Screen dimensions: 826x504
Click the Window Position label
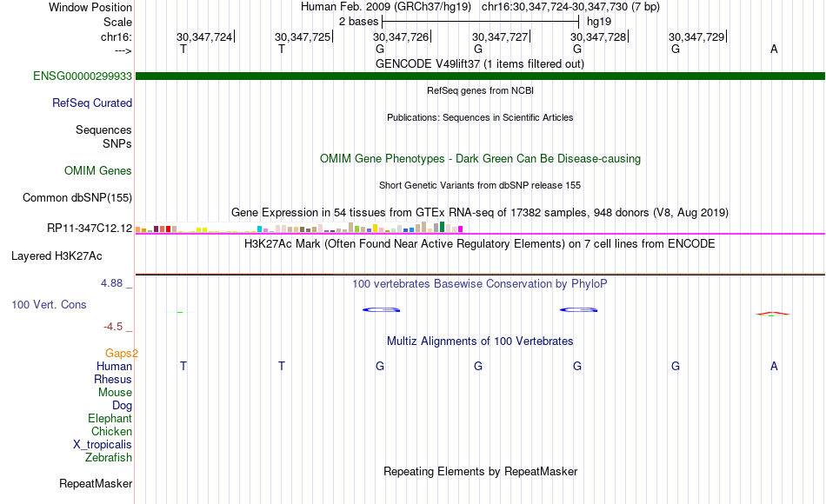click(90, 7)
